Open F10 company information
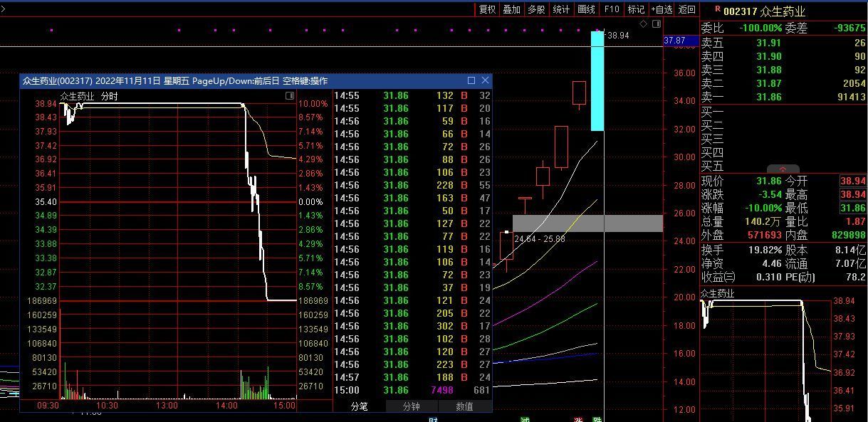The width and height of the screenshot is (868, 422). click(x=611, y=9)
